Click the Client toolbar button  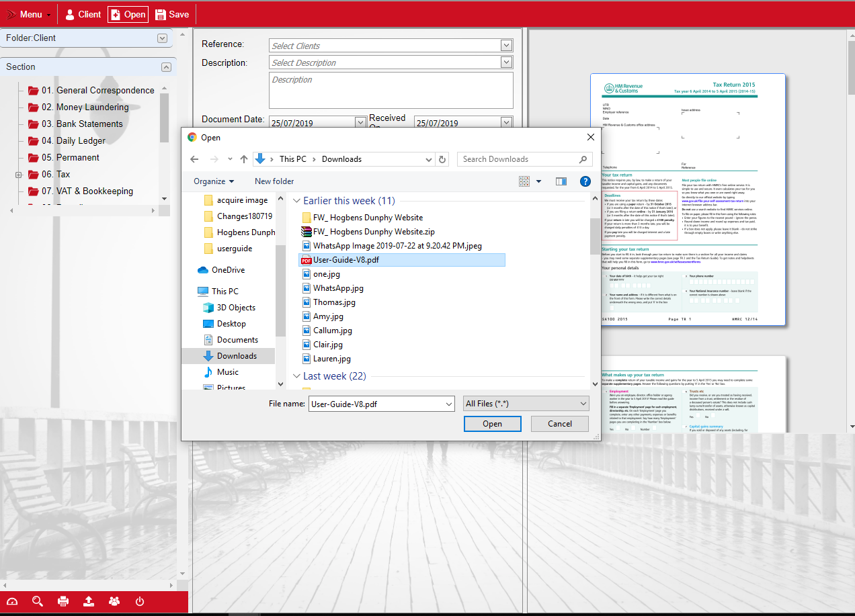click(x=83, y=14)
